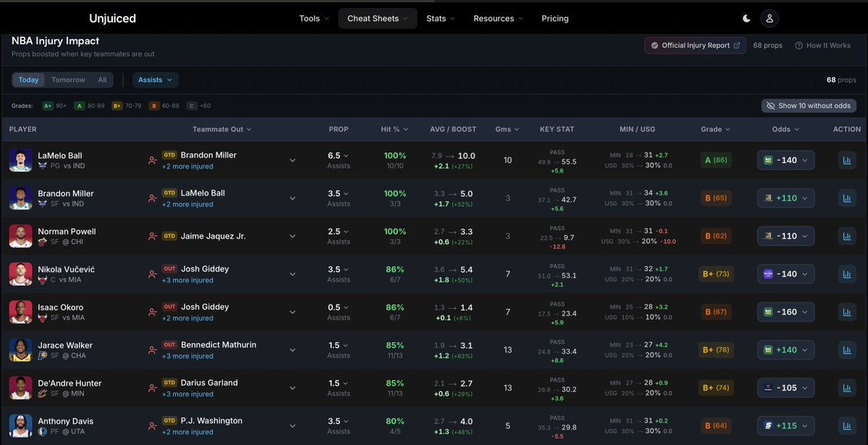Open Norman Powell's -110 odds dropdown
The image size is (868, 445).
click(786, 236)
